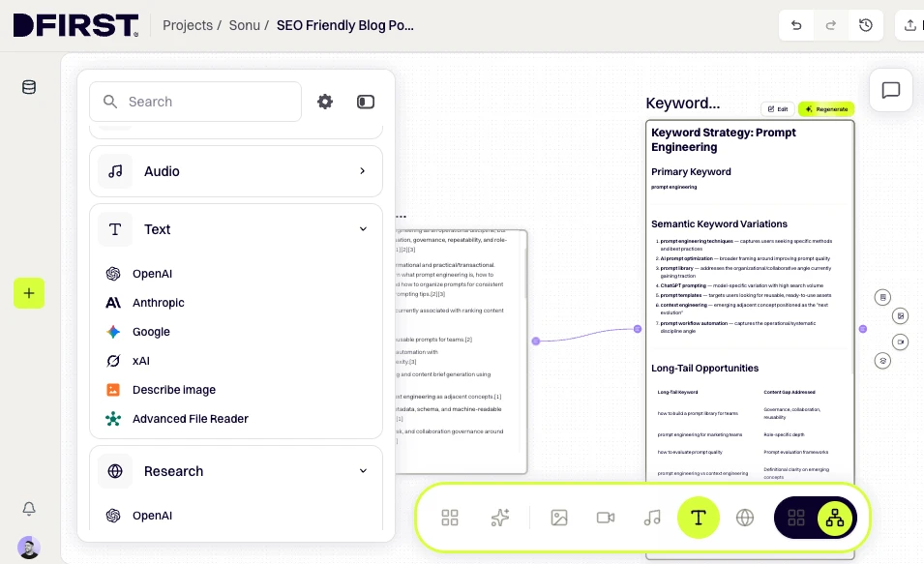Choose Advanced File Reader node
924x564 pixels.
190,419
